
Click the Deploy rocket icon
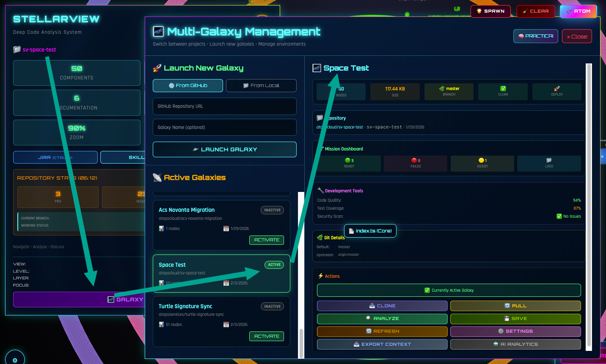click(556, 89)
